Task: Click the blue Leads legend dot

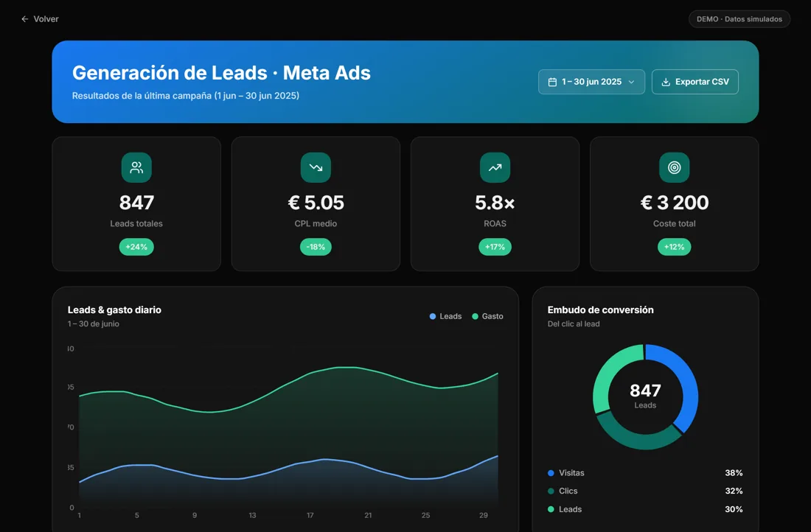Action: (x=432, y=316)
